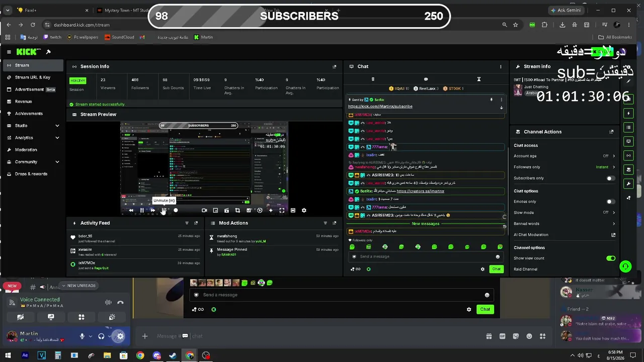Expand the Analytics sidebar section
Viewport: 644px width, 362px height.
coord(32,138)
